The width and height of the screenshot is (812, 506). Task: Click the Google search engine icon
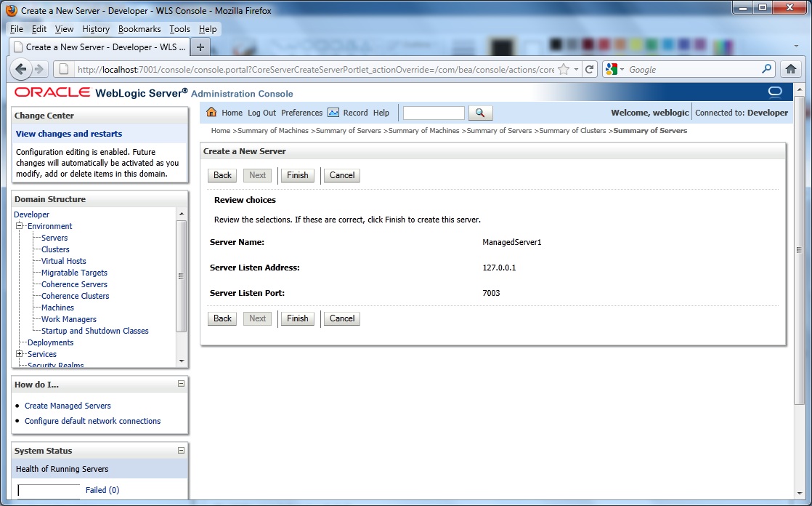pos(612,68)
